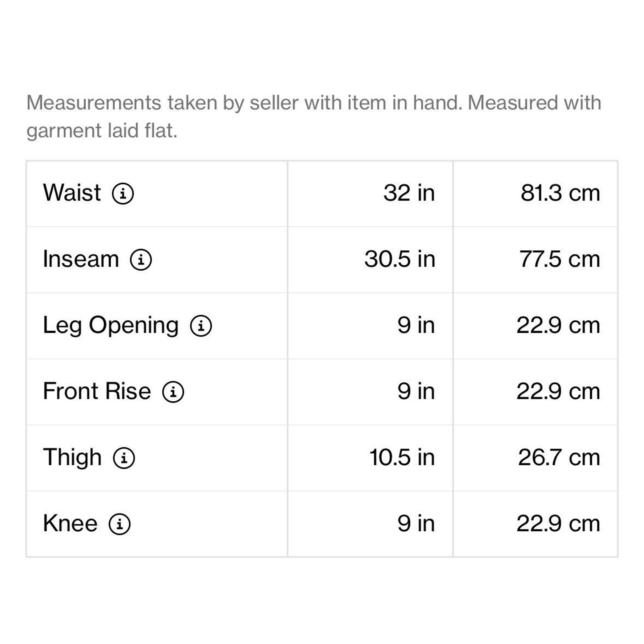Screen dimensions: 644x644
Task: Show info for Front Rise measurement
Action: (173, 392)
